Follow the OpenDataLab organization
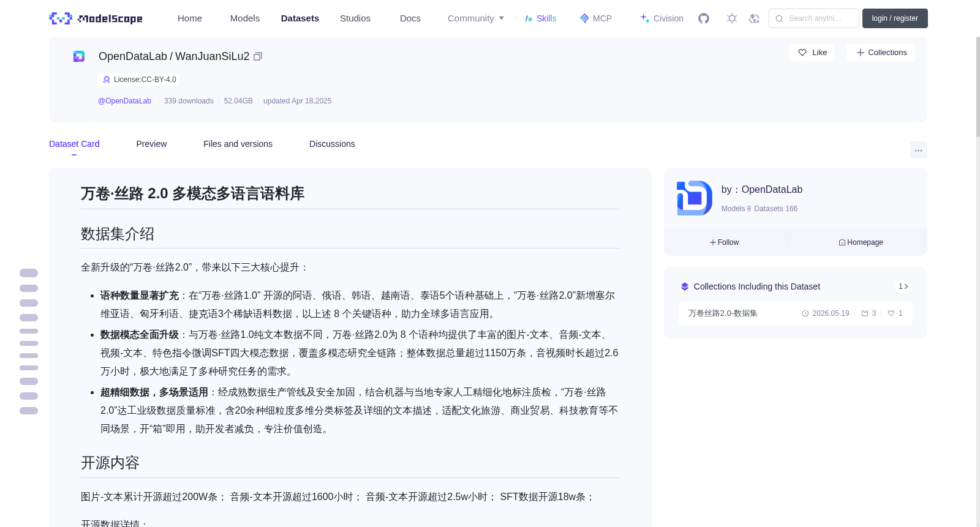The image size is (980, 527). 725,242
